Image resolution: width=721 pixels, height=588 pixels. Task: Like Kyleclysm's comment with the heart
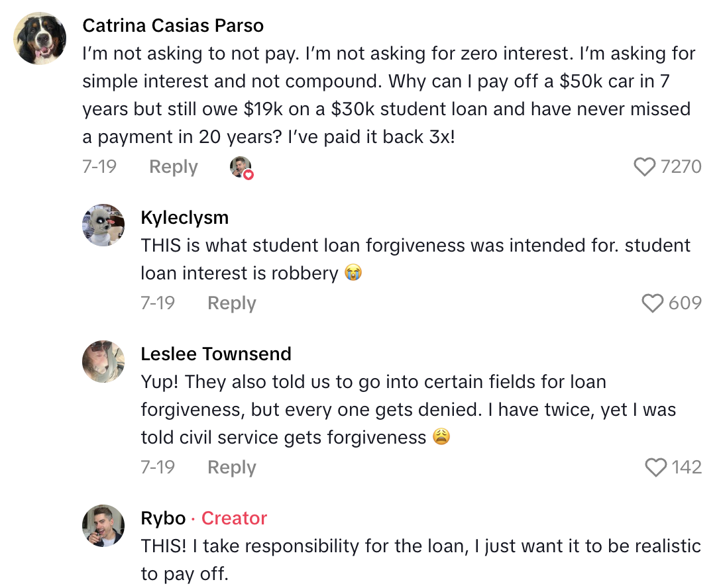[x=652, y=303]
